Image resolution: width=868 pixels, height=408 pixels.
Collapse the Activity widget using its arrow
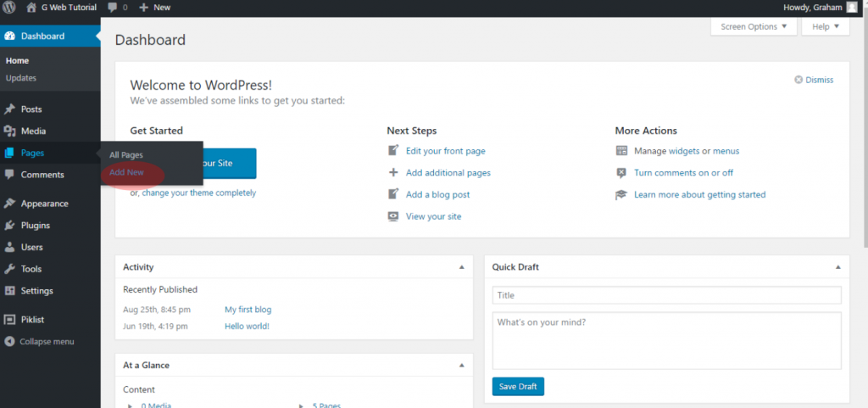click(462, 267)
